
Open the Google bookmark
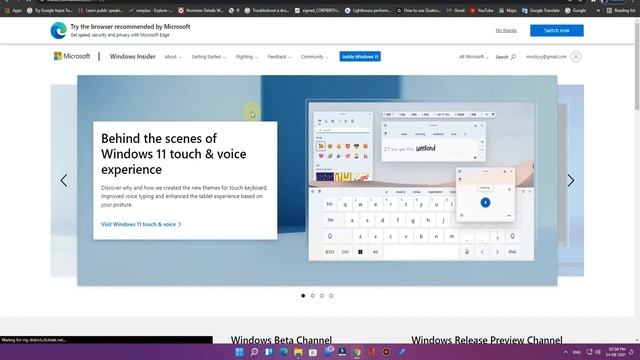[576, 11]
